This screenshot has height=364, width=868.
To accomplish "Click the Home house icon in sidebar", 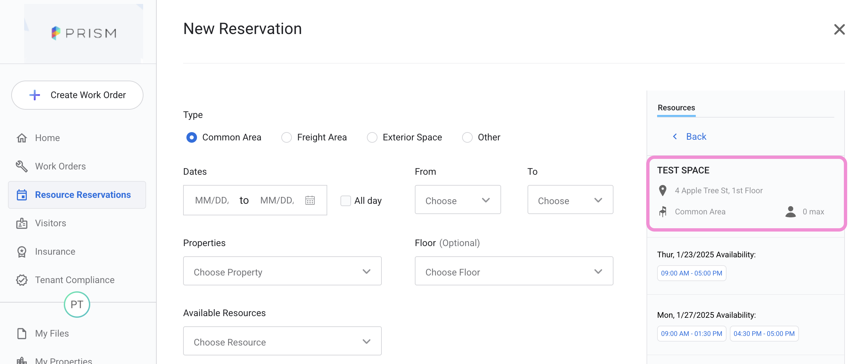I will click(21, 138).
